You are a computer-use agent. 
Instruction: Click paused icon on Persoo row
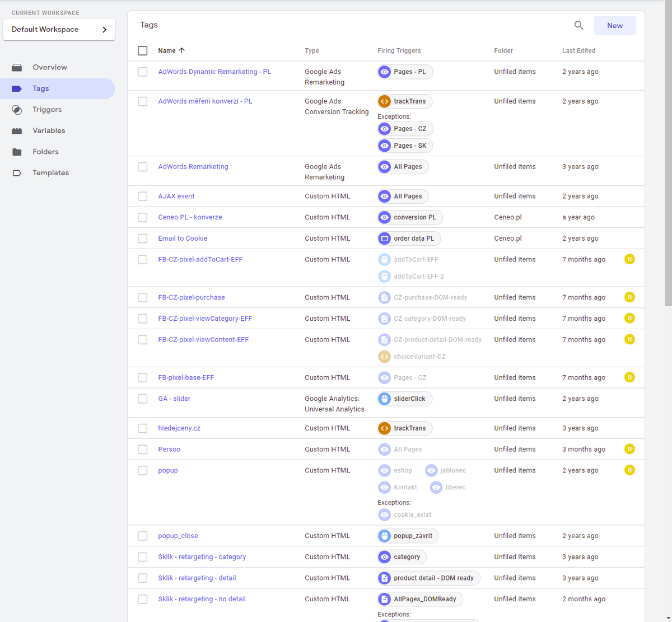tap(629, 449)
